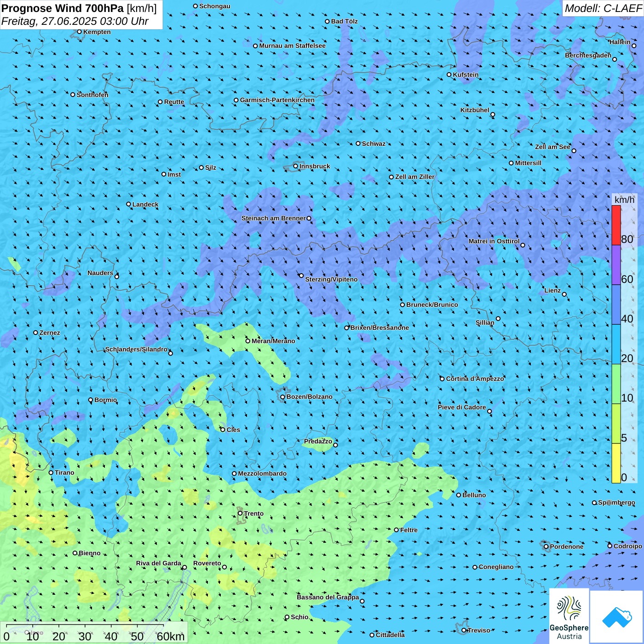Click the 'Mittersill' label
Image resolution: width=644 pixels, height=644 pixels.
(x=528, y=163)
